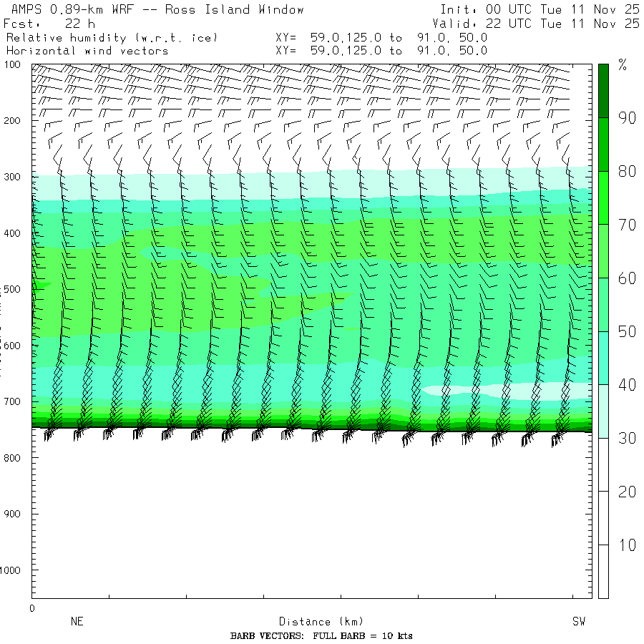Viewport: 644px width, 644px height.
Task: Click the colorbar segment between 60 and 70
Action: coord(603,251)
